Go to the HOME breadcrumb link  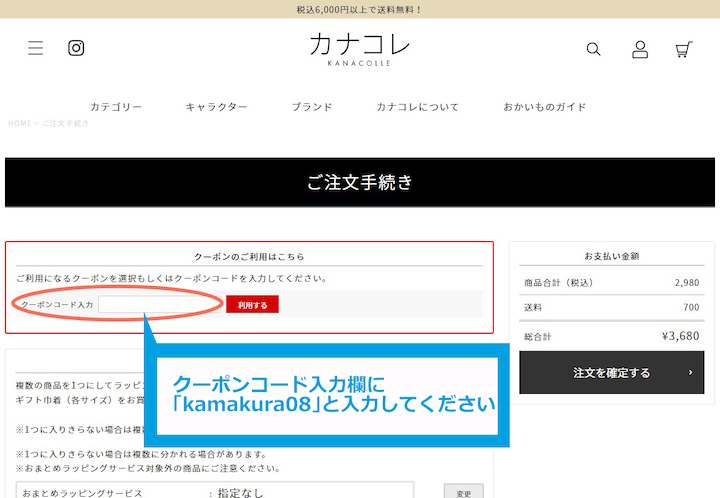coord(20,123)
